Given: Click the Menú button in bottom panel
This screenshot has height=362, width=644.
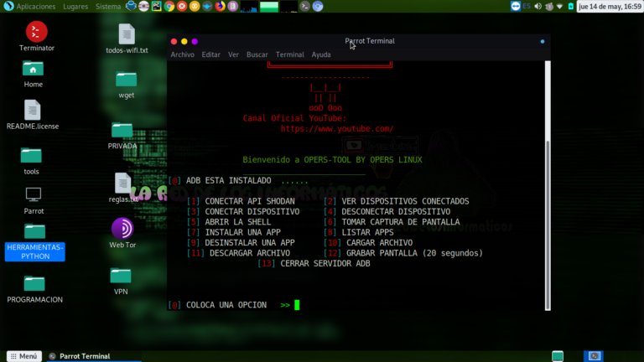Looking at the screenshot, I should [23, 355].
